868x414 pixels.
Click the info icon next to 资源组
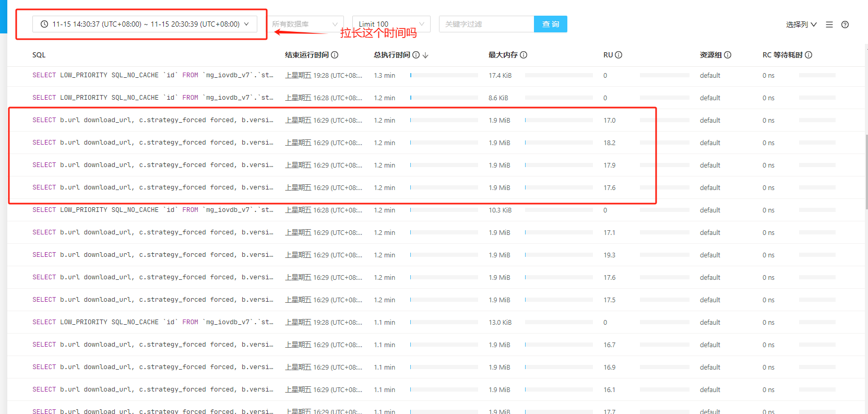(728, 55)
